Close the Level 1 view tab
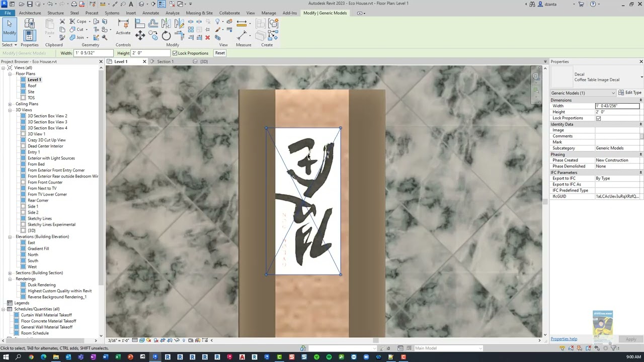 tap(144, 62)
